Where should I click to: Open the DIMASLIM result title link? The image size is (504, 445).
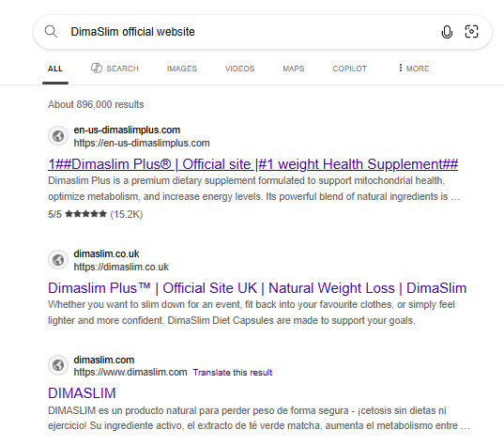coord(82,393)
